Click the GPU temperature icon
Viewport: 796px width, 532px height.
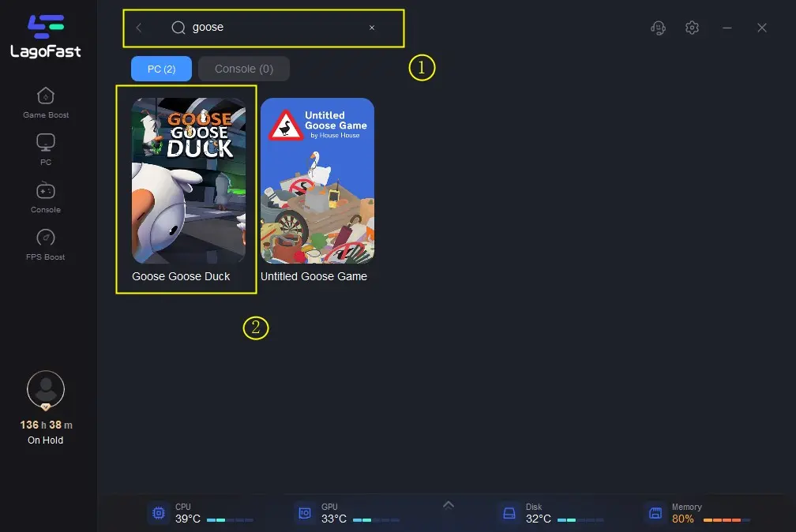point(305,513)
